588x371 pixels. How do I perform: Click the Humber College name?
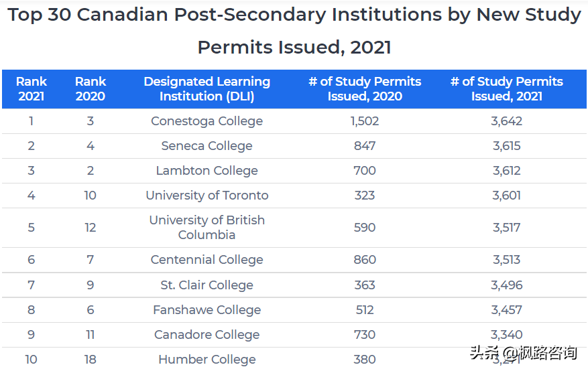click(207, 360)
